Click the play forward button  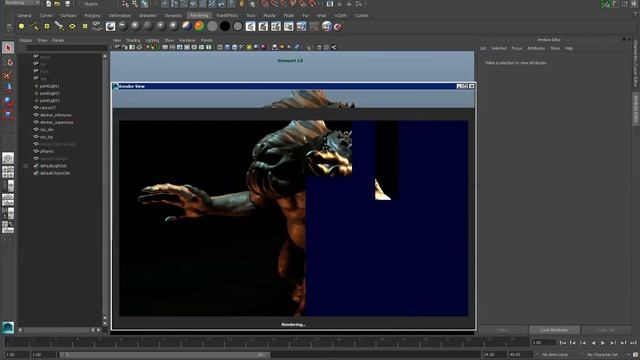[603, 343]
